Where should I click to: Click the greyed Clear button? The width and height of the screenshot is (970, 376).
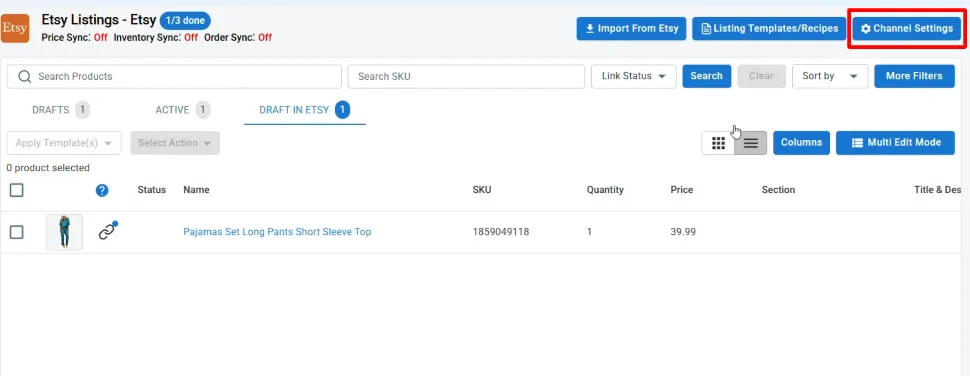(x=761, y=76)
